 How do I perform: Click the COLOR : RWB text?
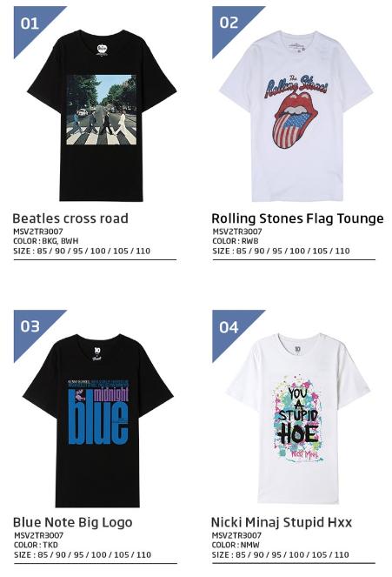[236, 241]
